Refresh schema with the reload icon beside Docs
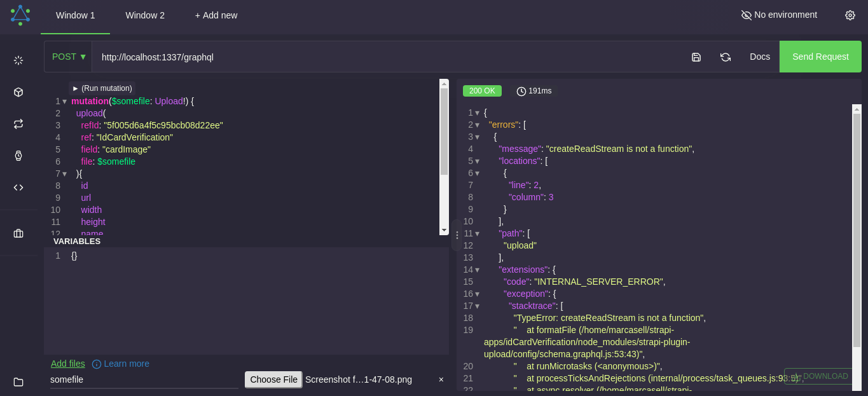The image size is (868, 396). [726, 57]
